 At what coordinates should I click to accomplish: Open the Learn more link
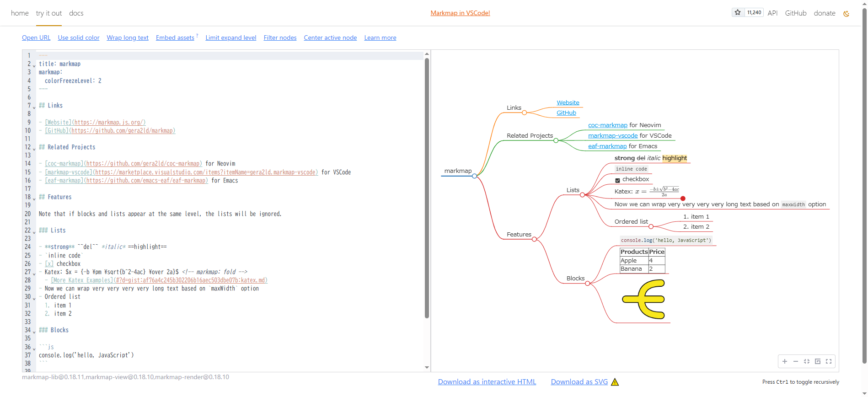(380, 38)
